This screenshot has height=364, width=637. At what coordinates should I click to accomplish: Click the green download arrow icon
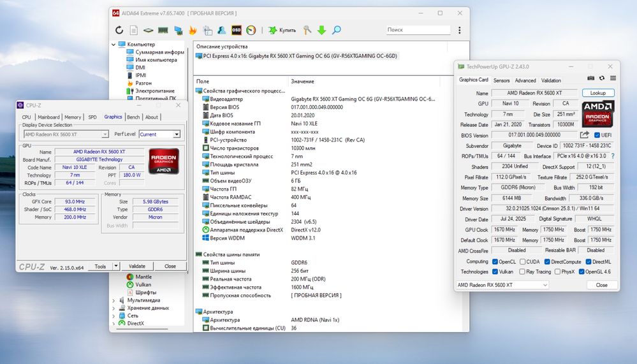(x=322, y=30)
